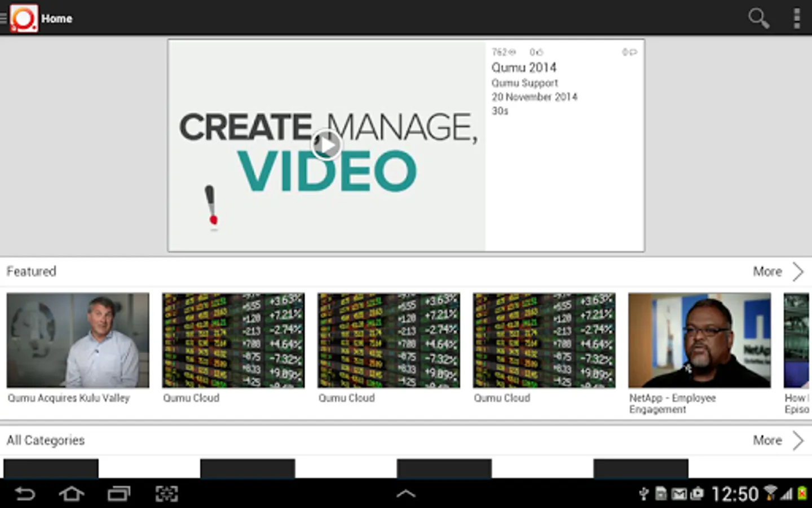812x508 pixels.
Task: Tap the likes counter beside the views
Action: click(x=536, y=52)
